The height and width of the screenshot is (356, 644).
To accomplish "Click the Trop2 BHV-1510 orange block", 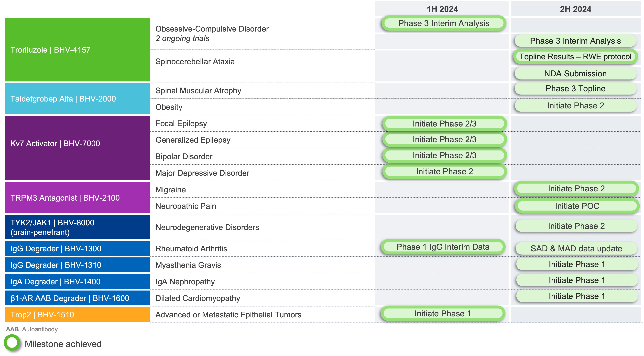I will (x=77, y=314).
